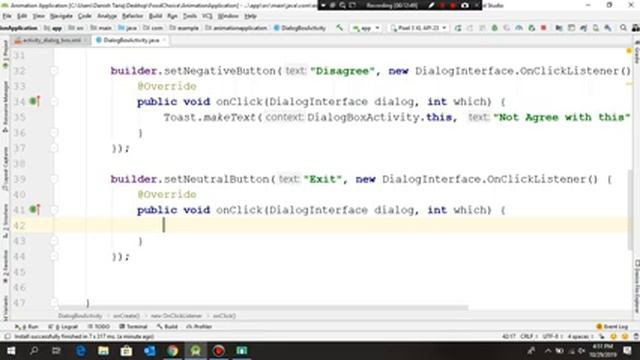This screenshot has width=640, height=360.
Task: Click the java folder breadcrumb
Action: click(x=127, y=28)
